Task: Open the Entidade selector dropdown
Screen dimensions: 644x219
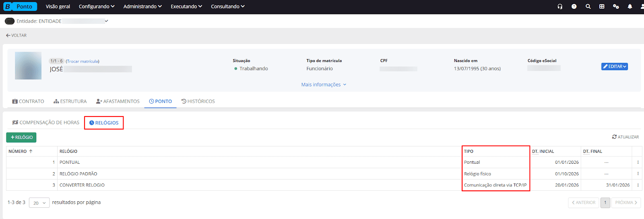Action: [x=106, y=21]
